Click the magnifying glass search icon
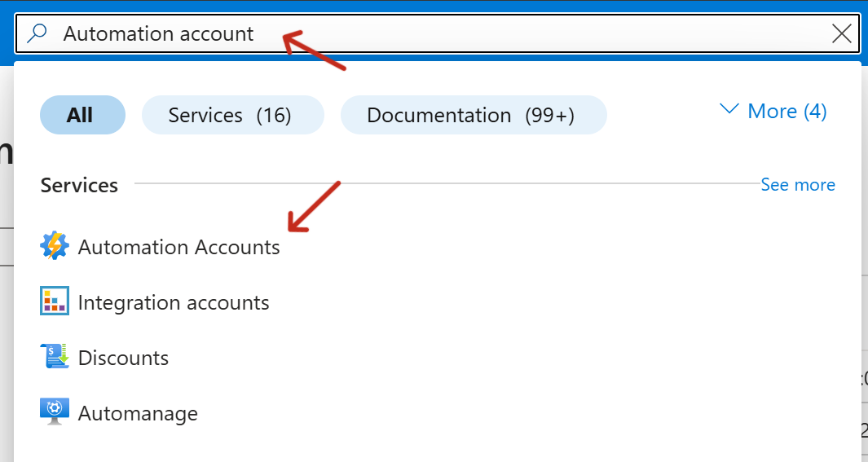 pyautogui.click(x=37, y=33)
